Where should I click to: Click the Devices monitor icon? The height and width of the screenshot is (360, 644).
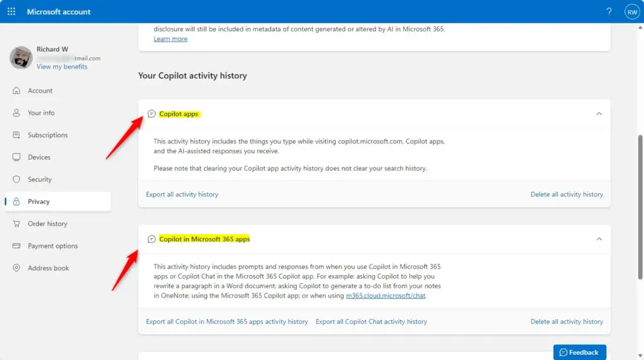tap(16, 157)
